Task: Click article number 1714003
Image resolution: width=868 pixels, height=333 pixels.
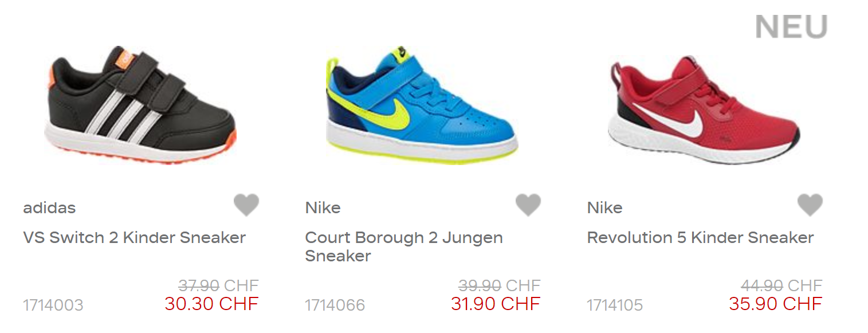Action: pyautogui.click(x=53, y=305)
